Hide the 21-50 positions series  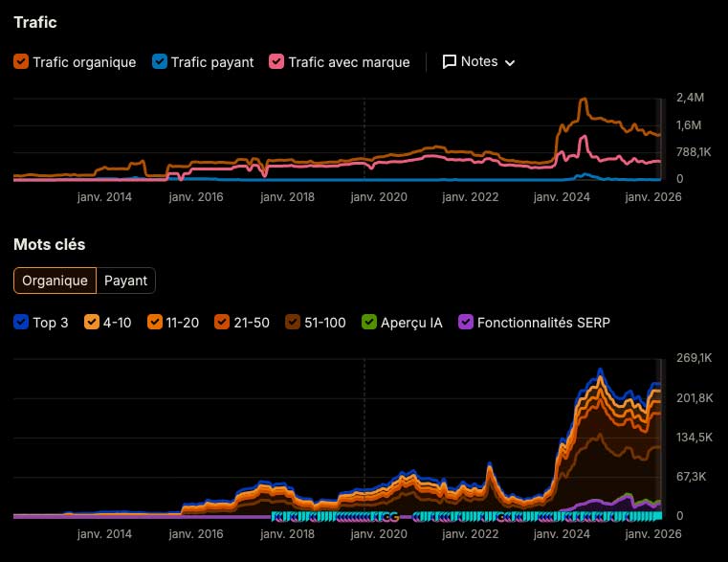pyautogui.click(x=222, y=322)
